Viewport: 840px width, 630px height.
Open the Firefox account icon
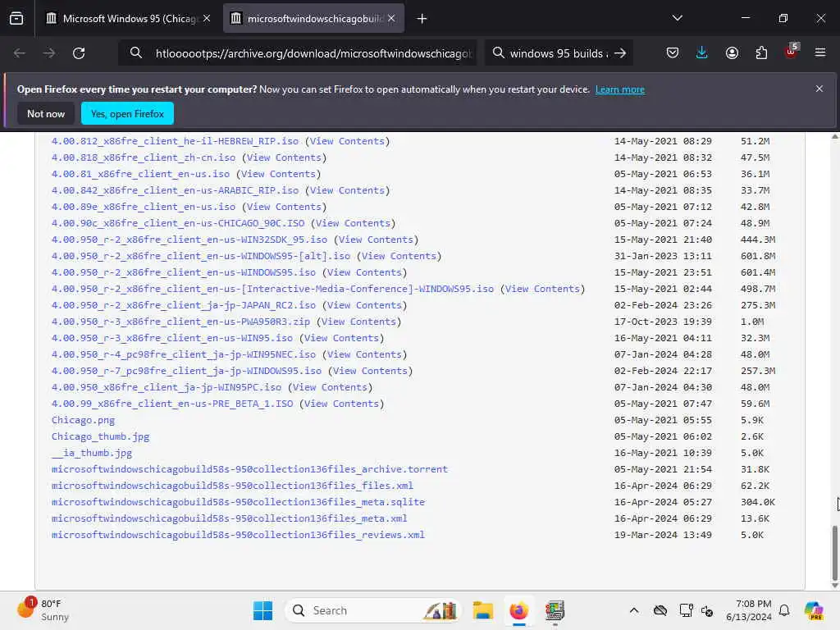click(x=732, y=52)
